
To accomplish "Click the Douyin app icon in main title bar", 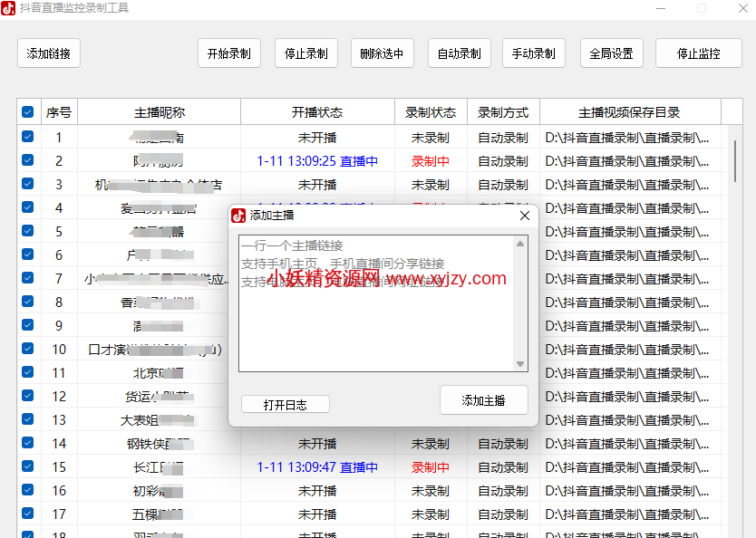I will click(x=8, y=8).
